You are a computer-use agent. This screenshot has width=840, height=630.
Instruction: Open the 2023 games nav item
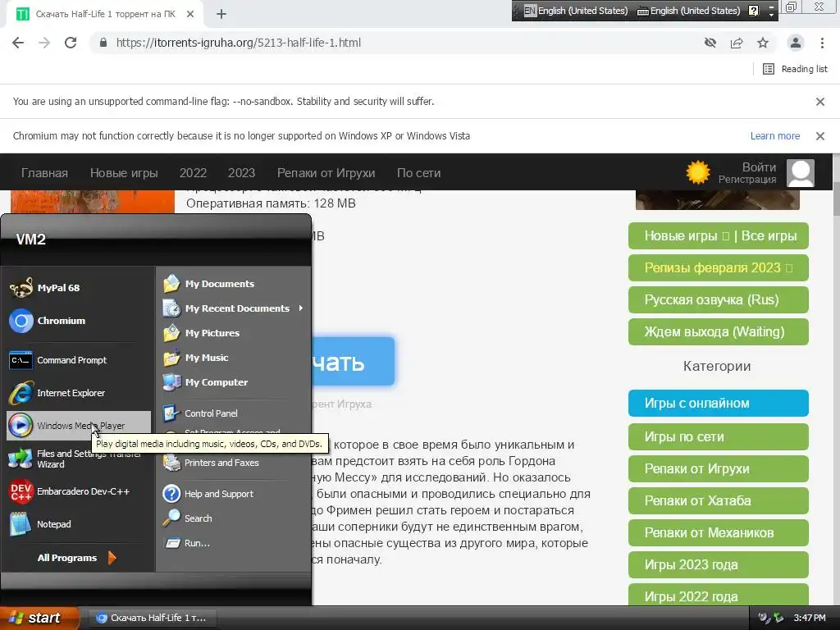pos(242,172)
